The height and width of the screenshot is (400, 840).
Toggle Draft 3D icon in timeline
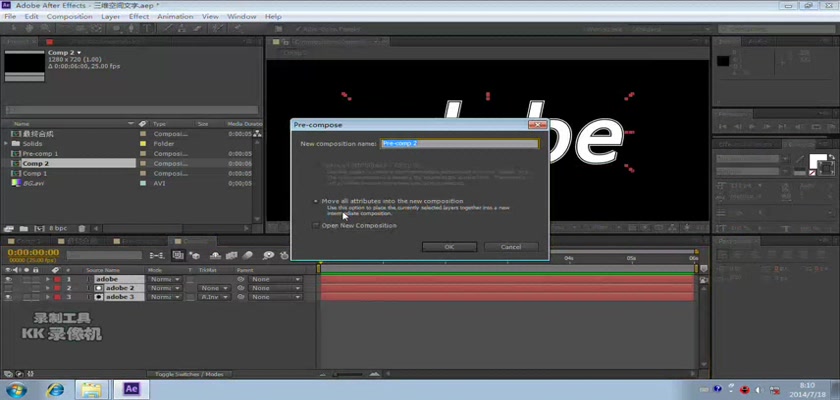194,256
